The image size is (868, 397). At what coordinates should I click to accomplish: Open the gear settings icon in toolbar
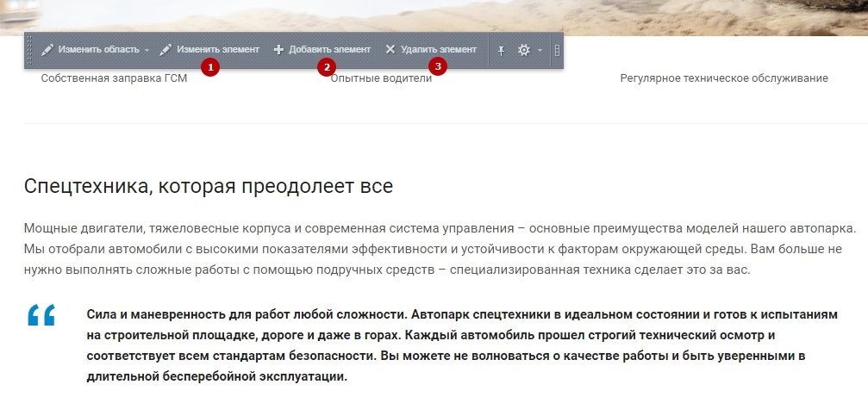(x=524, y=50)
